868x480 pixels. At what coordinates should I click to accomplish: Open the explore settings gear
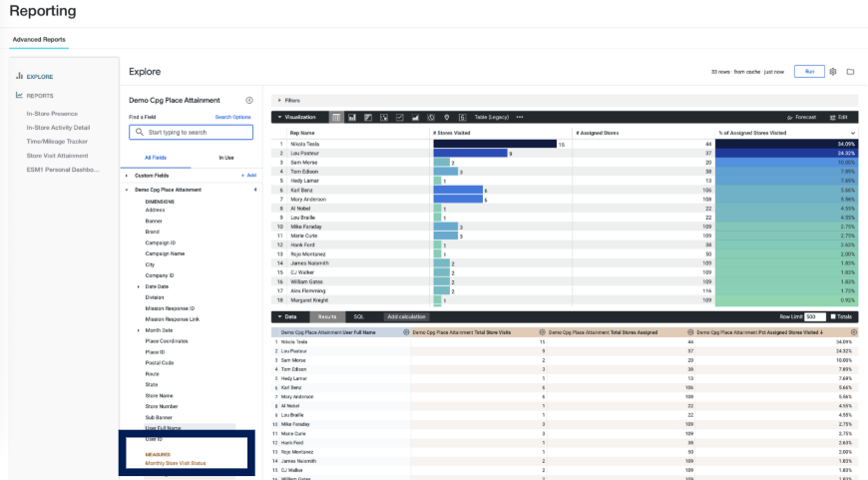pyautogui.click(x=833, y=72)
